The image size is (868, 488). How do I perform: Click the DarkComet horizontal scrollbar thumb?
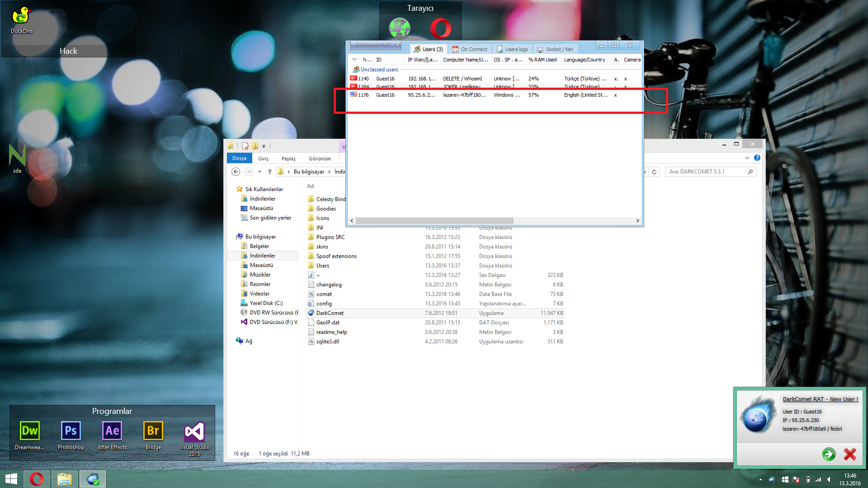pos(434,221)
